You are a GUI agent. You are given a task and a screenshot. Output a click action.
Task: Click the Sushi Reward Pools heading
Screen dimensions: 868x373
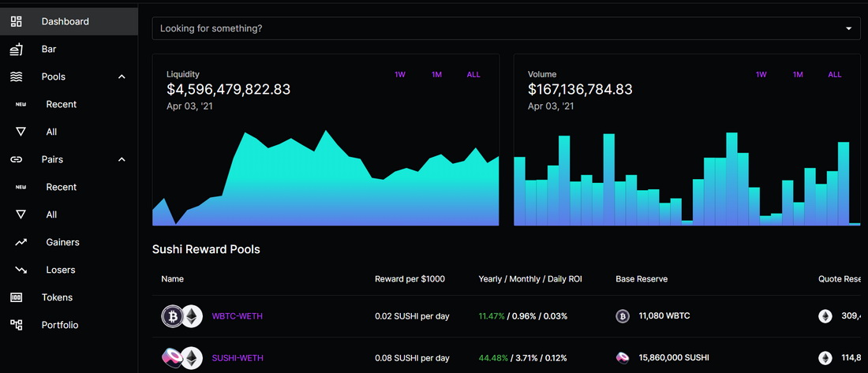click(206, 250)
